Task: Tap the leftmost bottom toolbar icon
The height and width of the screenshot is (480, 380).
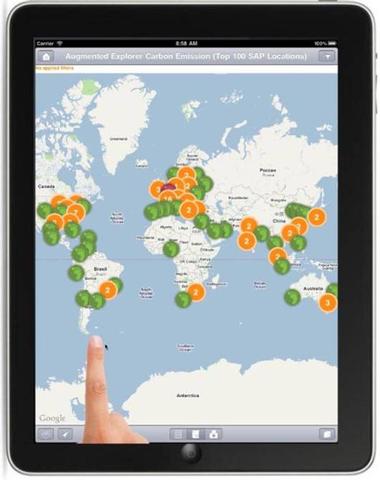Action: (x=46, y=434)
